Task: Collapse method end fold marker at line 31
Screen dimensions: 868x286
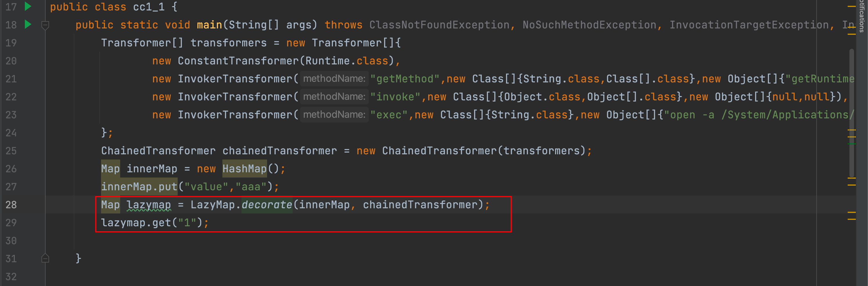Action: [x=45, y=258]
